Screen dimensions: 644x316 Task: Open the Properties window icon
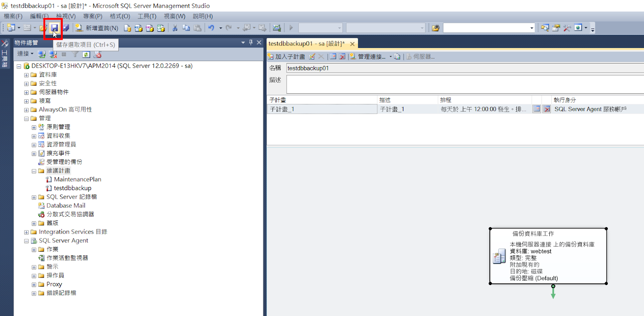[x=556, y=28]
